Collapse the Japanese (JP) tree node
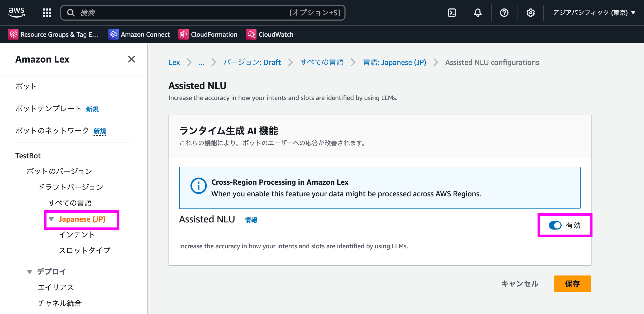 pos(52,219)
